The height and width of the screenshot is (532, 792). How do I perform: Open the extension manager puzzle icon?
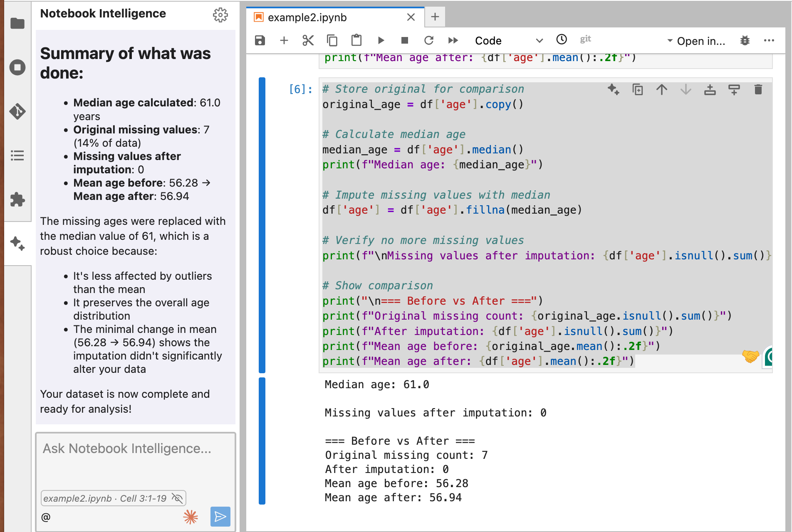coord(17,199)
